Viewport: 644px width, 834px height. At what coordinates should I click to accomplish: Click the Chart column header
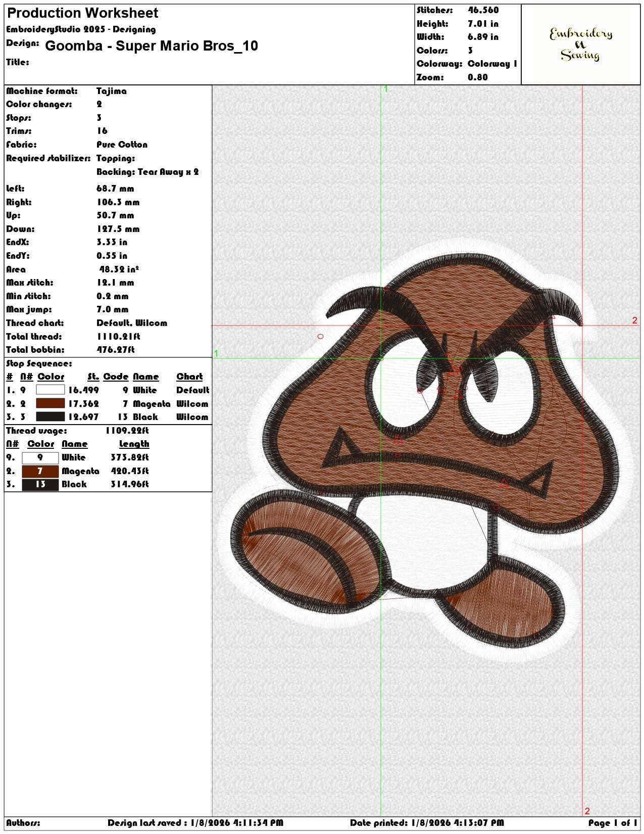click(189, 377)
